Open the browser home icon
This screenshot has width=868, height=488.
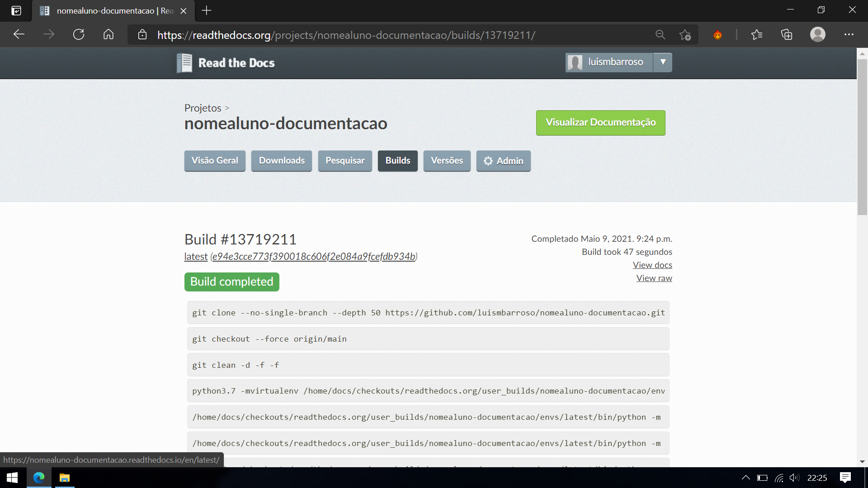pos(108,34)
